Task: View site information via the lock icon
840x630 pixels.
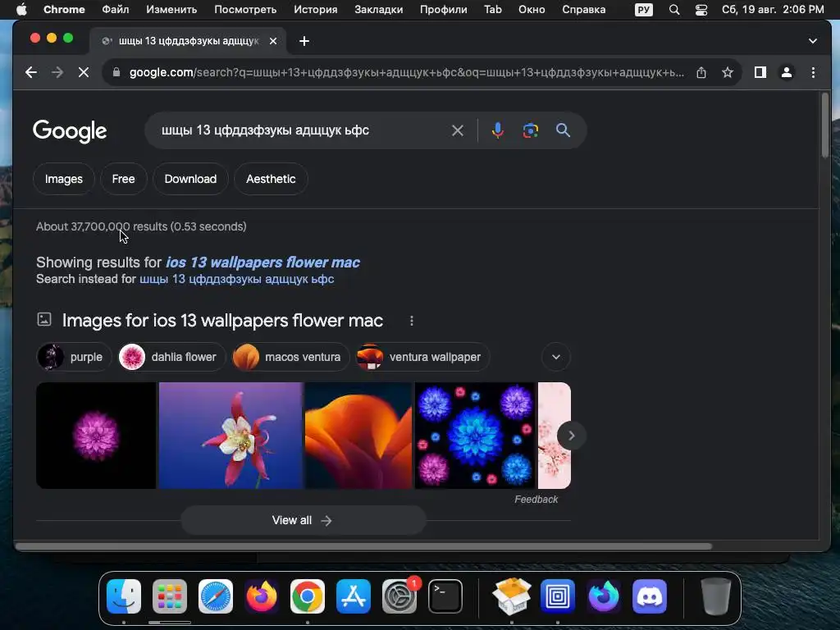Action: [116, 72]
